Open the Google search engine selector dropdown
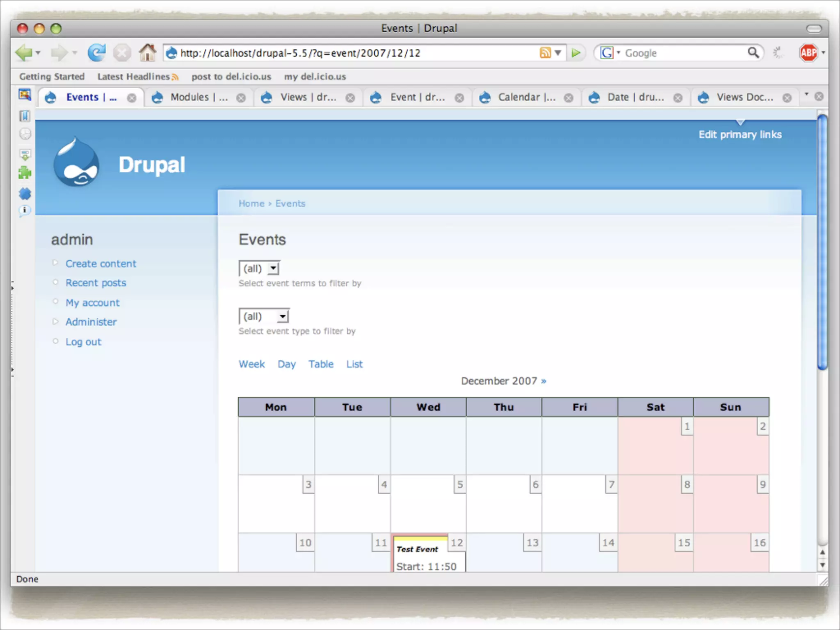840x630 pixels. pyautogui.click(x=610, y=53)
